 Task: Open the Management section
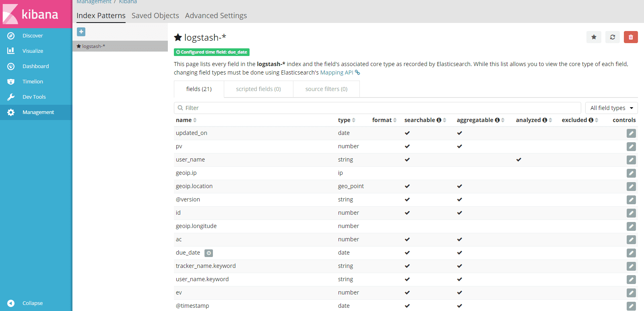(x=36, y=112)
